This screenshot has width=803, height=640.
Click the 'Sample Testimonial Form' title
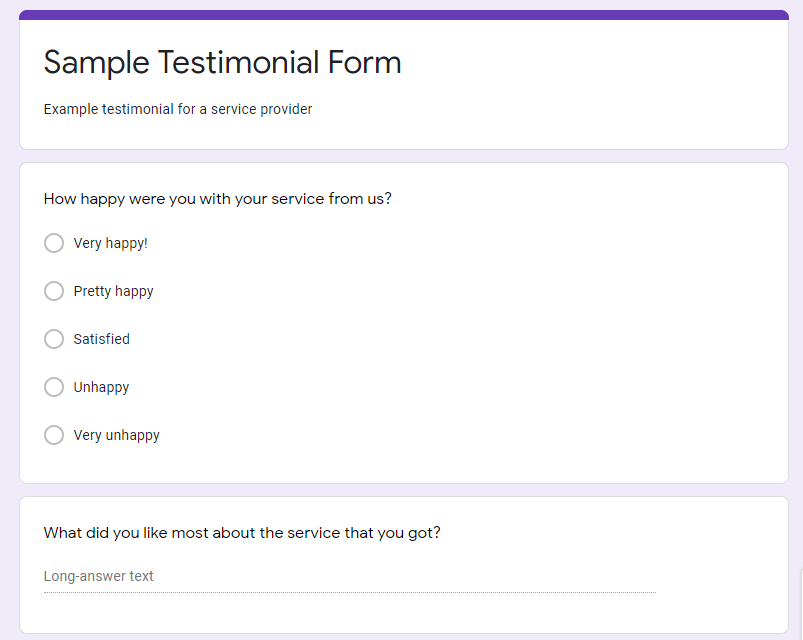222,63
